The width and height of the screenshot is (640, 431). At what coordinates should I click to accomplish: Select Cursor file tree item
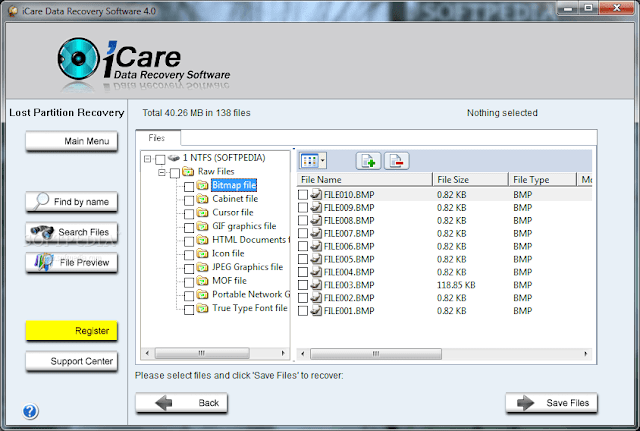point(233,213)
